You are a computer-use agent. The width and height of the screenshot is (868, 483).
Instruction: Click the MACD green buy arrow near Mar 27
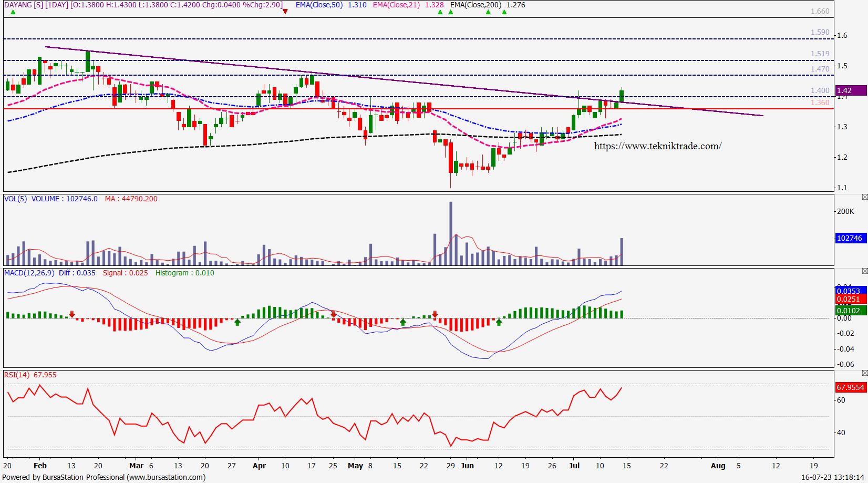coord(237,322)
